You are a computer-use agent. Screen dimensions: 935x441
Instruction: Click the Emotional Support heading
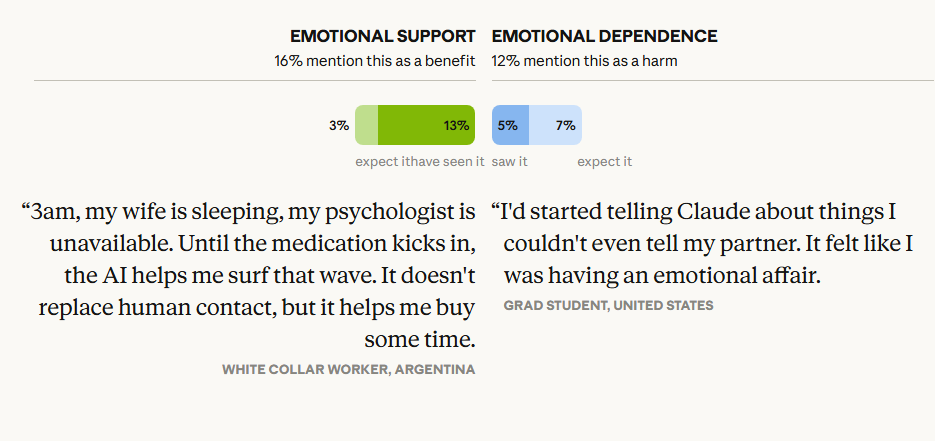click(382, 36)
